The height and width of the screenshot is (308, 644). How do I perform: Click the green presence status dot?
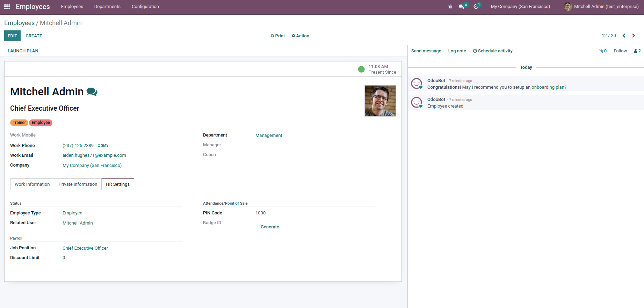[361, 69]
